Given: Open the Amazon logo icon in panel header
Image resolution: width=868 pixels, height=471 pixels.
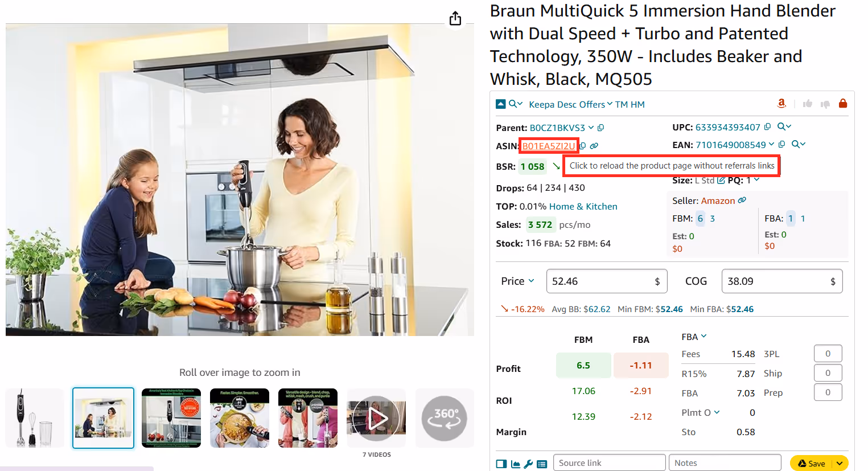Looking at the screenshot, I should (x=781, y=103).
